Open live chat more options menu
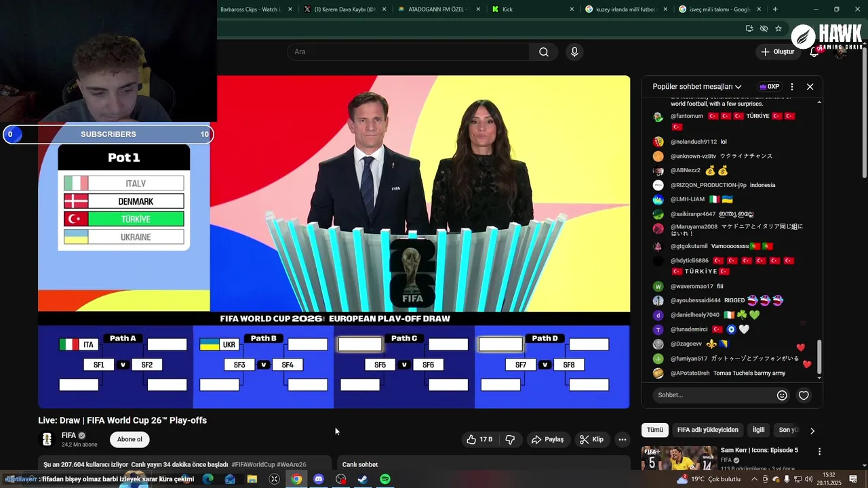 [x=791, y=87]
